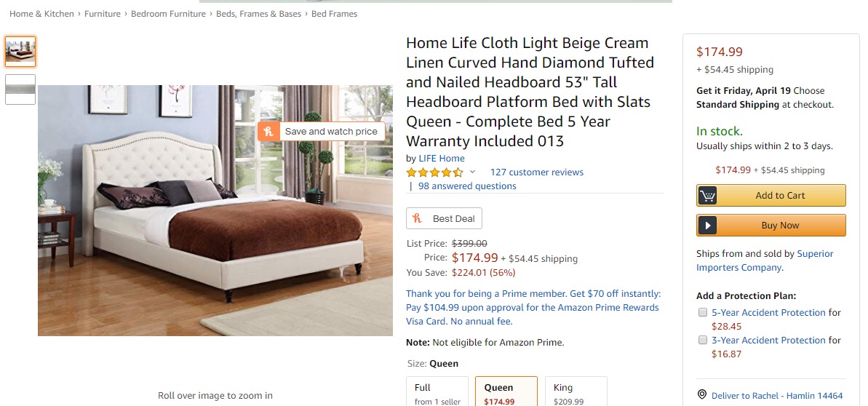Click the star rating icons
Image resolution: width=868 pixels, height=406 pixels.
pyautogui.click(x=434, y=172)
